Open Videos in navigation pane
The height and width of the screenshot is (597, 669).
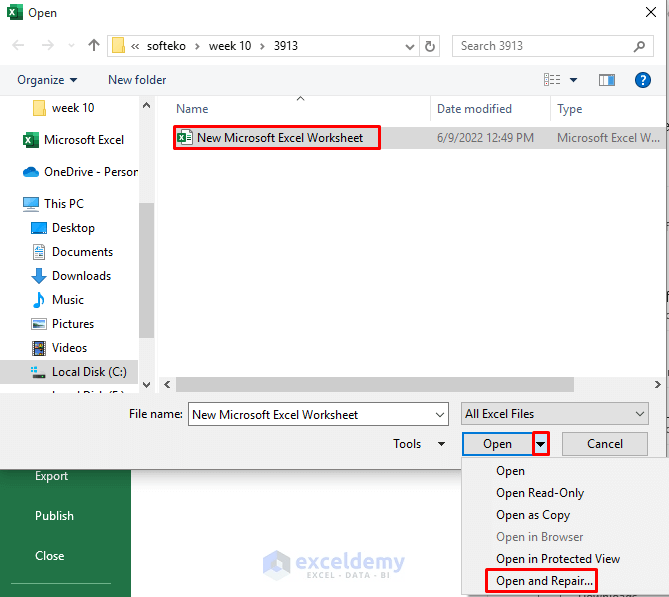click(59, 348)
